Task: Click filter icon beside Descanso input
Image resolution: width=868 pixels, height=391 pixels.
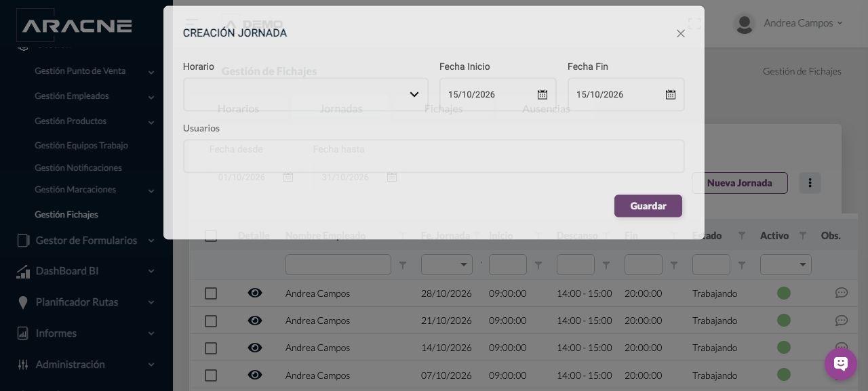Action: [606, 265]
